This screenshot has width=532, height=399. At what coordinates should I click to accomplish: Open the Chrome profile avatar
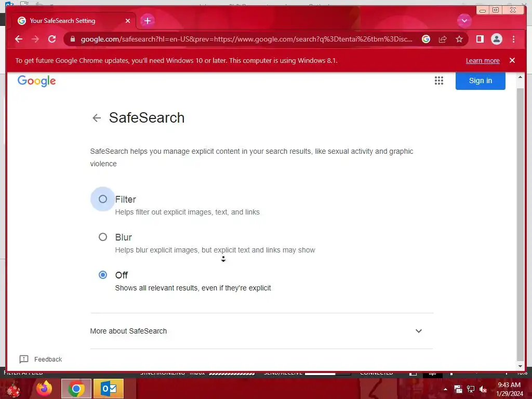(496, 39)
